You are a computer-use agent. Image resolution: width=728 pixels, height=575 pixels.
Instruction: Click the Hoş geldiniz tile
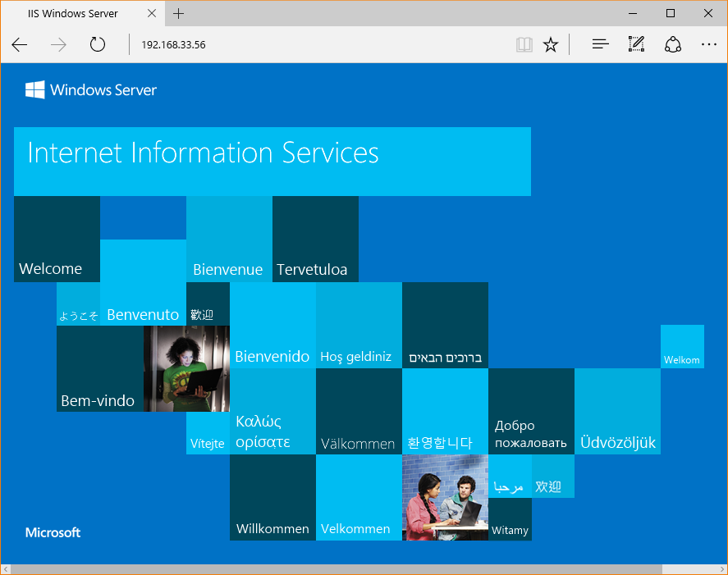(x=359, y=326)
